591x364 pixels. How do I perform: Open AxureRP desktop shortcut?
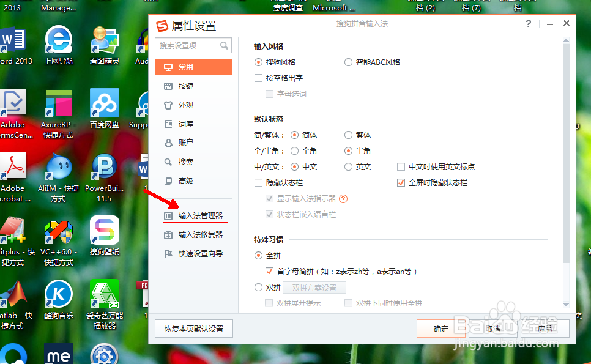[x=58, y=114]
